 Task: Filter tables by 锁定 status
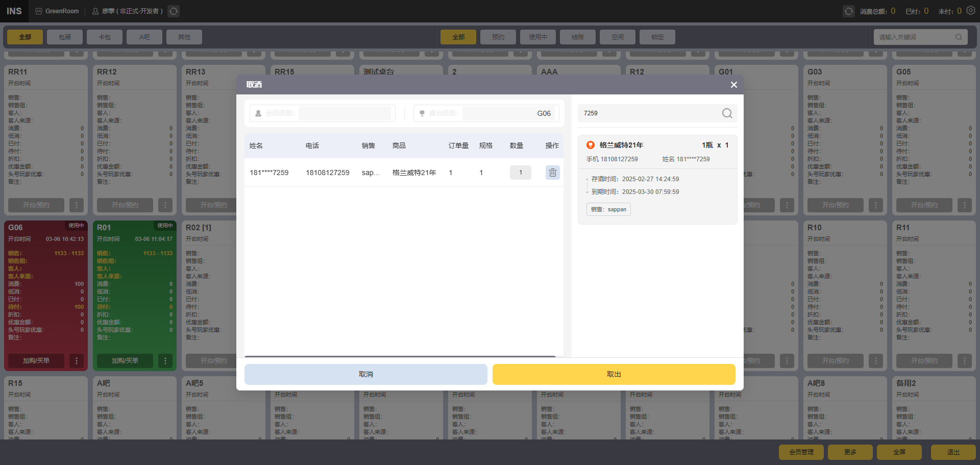tap(657, 37)
